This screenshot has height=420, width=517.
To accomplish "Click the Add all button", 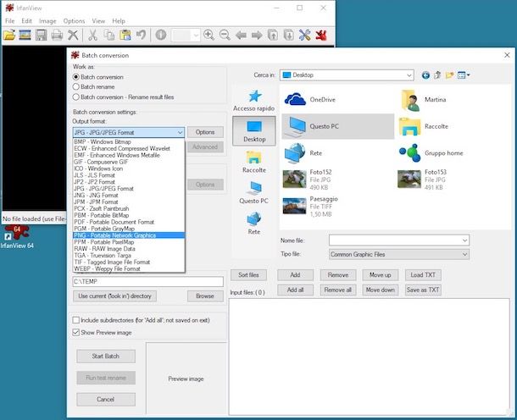I will pos(296,290).
